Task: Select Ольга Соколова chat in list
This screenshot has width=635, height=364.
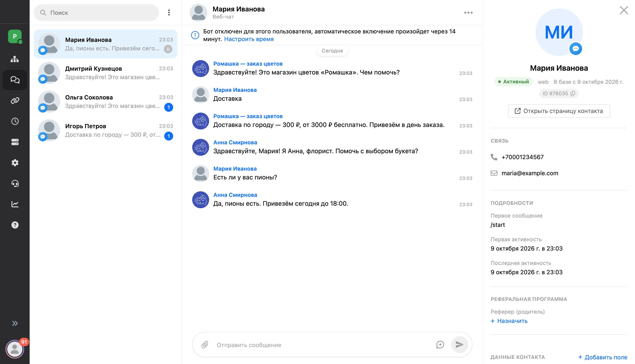Action: point(105,102)
